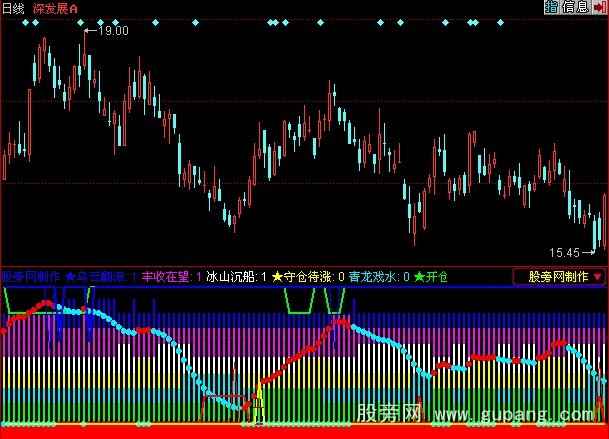609x439 pixels.
Task: Click the 股旁网制作 label at indicator panel left
Action: point(31,277)
